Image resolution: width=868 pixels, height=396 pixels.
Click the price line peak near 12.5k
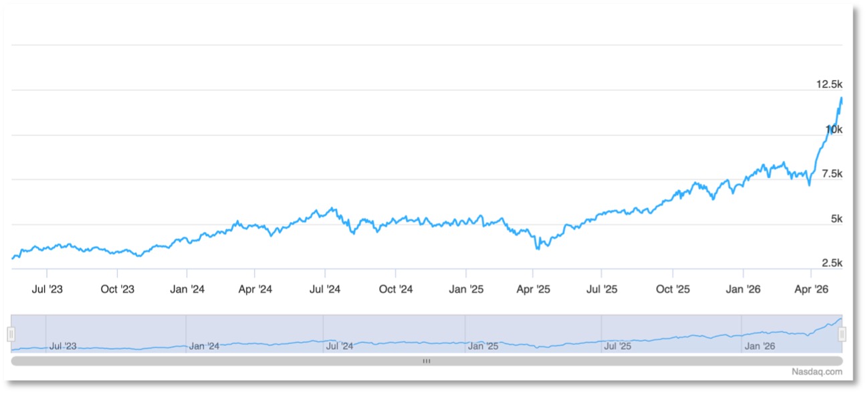point(841,98)
